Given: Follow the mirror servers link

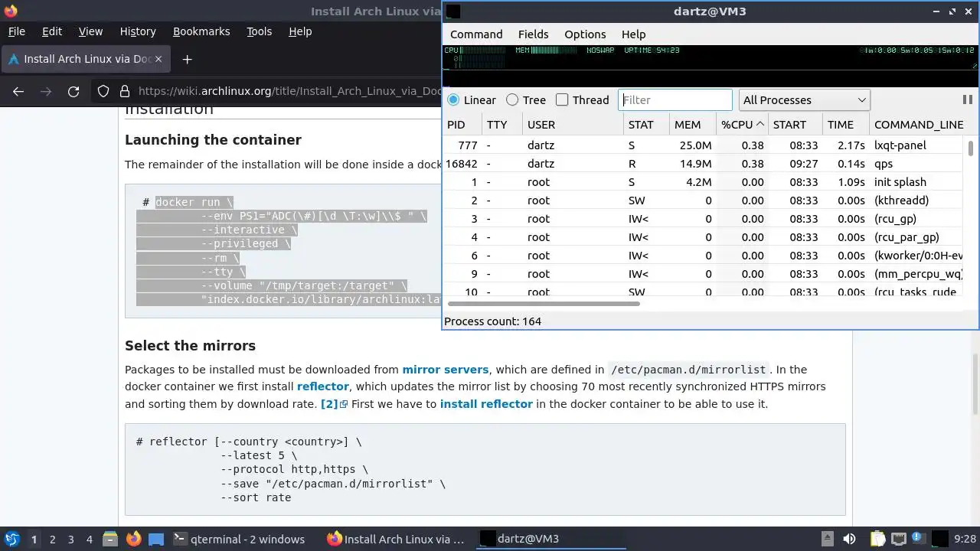Looking at the screenshot, I should click(445, 370).
